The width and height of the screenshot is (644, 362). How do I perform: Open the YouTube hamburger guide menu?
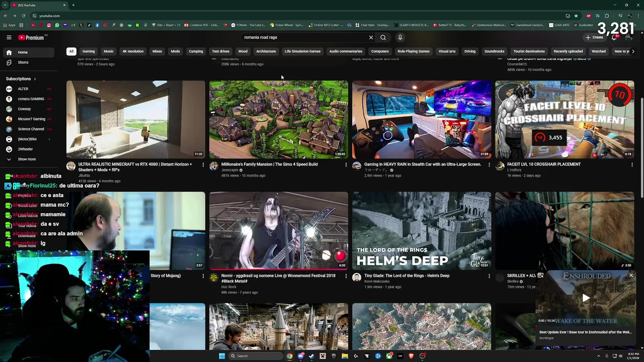click(9, 37)
